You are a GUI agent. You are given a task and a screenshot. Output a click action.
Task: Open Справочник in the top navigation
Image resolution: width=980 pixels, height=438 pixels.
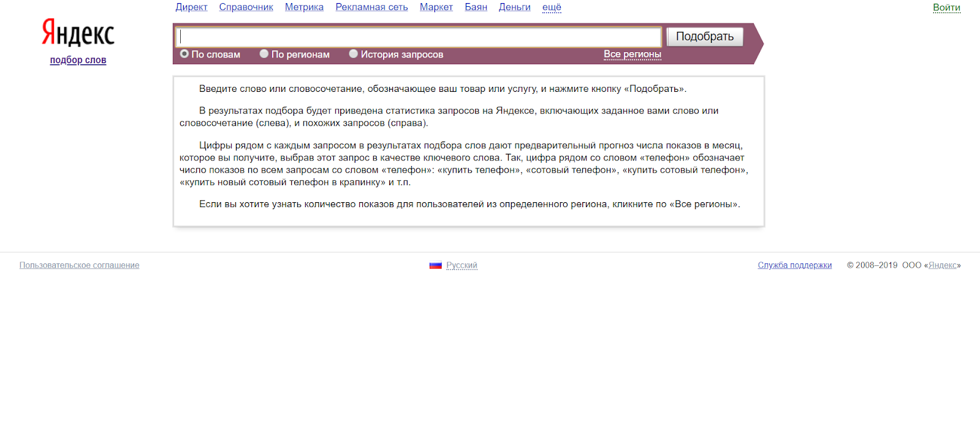pyautogui.click(x=246, y=7)
